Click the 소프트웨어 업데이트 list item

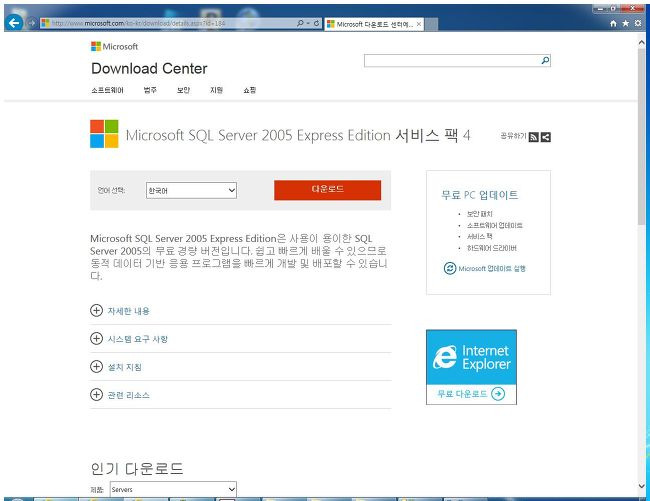pos(495,225)
